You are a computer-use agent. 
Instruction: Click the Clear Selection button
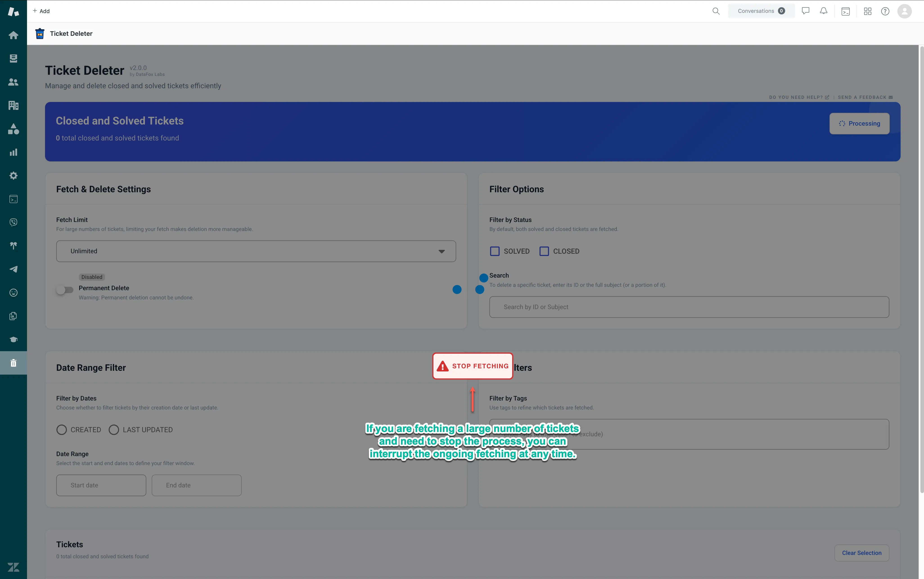(861, 553)
